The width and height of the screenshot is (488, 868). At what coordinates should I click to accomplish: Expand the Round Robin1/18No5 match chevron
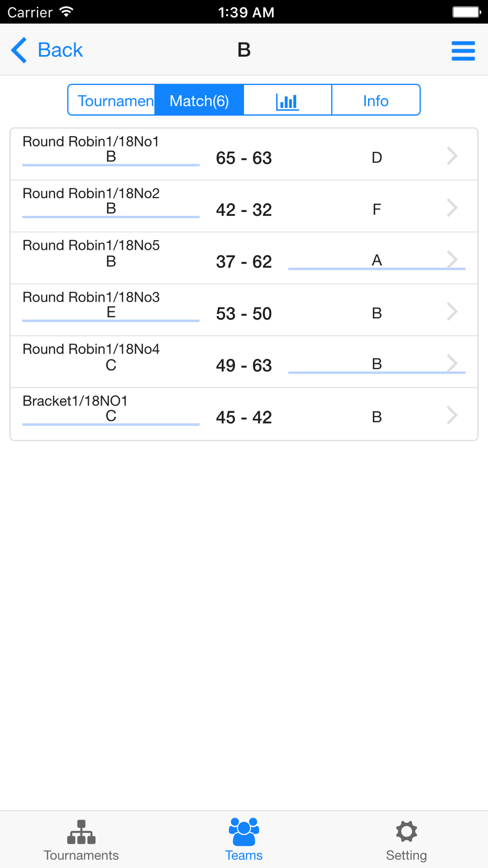(452, 260)
